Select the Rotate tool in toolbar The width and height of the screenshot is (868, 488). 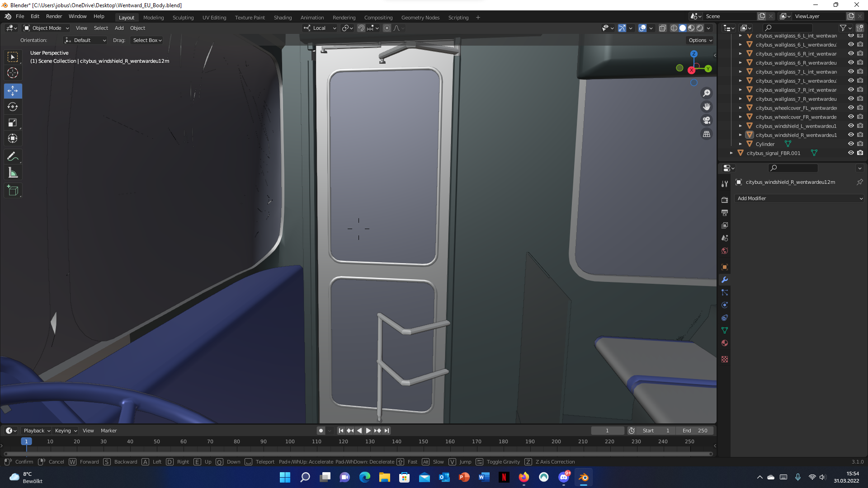[x=13, y=107]
